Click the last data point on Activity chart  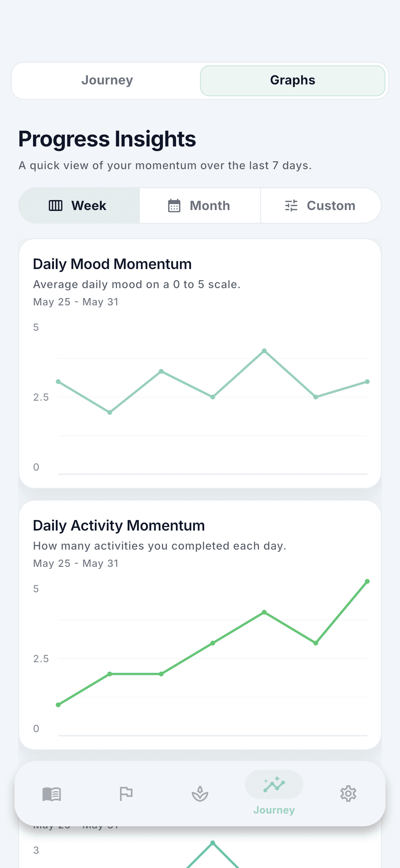pos(367,581)
